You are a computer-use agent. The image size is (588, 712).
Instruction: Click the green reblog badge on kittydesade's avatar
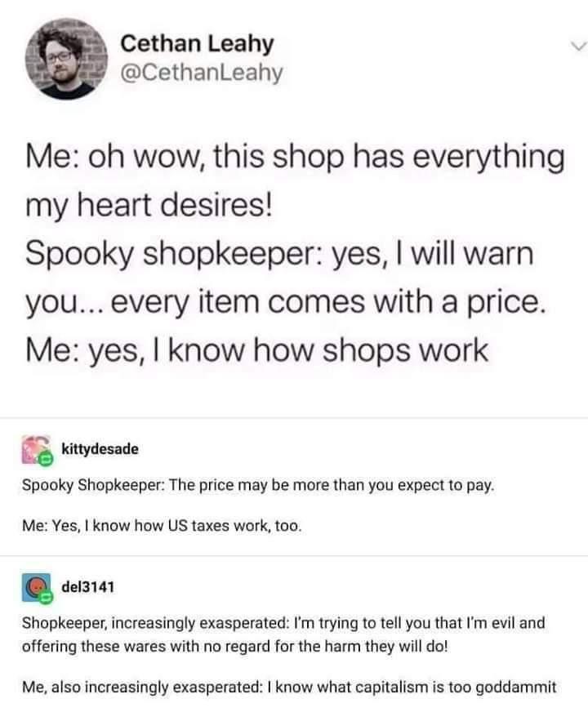[45, 460]
